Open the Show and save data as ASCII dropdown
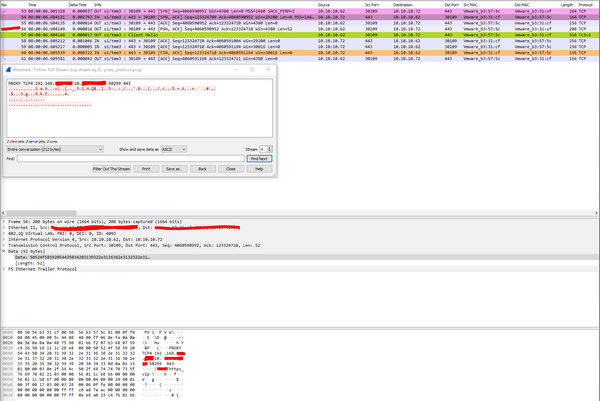600x401 pixels. [174, 149]
